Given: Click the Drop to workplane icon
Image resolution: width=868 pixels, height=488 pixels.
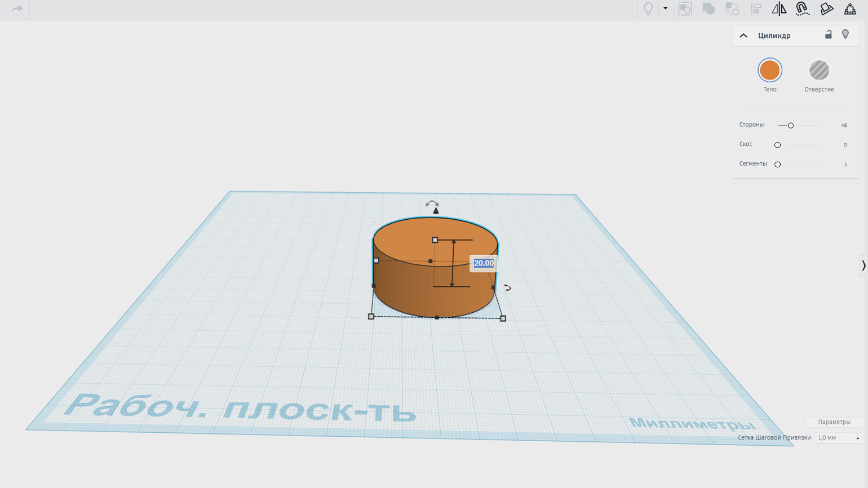Looking at the screenshot, I should (x=850, y=8).
